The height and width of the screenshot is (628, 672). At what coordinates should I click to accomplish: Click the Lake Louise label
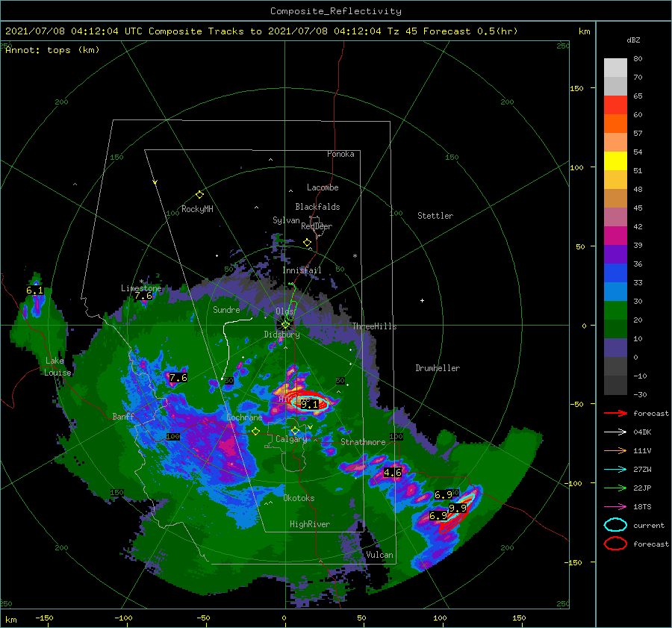pyautogui.click(x=57, y=367)
